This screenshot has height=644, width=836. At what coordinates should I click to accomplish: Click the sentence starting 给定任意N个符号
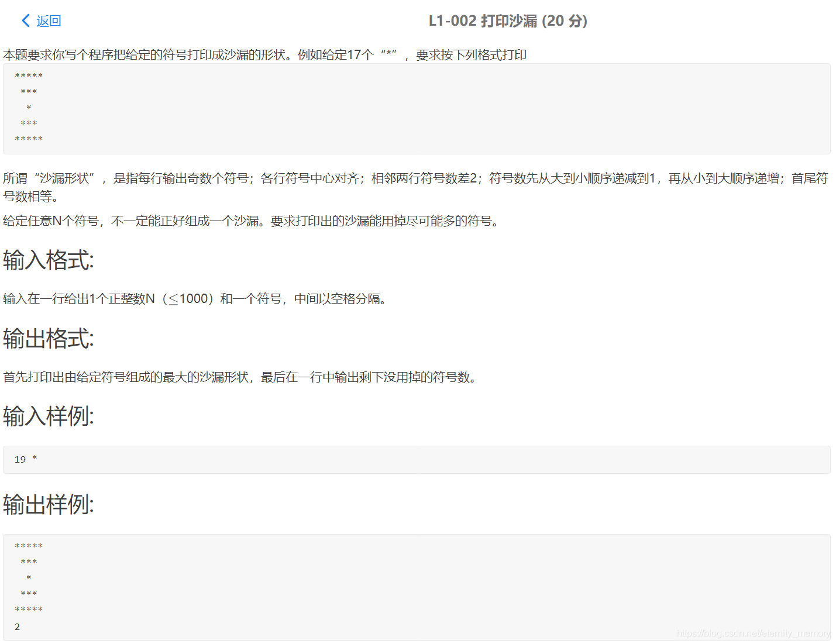point(253,221)
